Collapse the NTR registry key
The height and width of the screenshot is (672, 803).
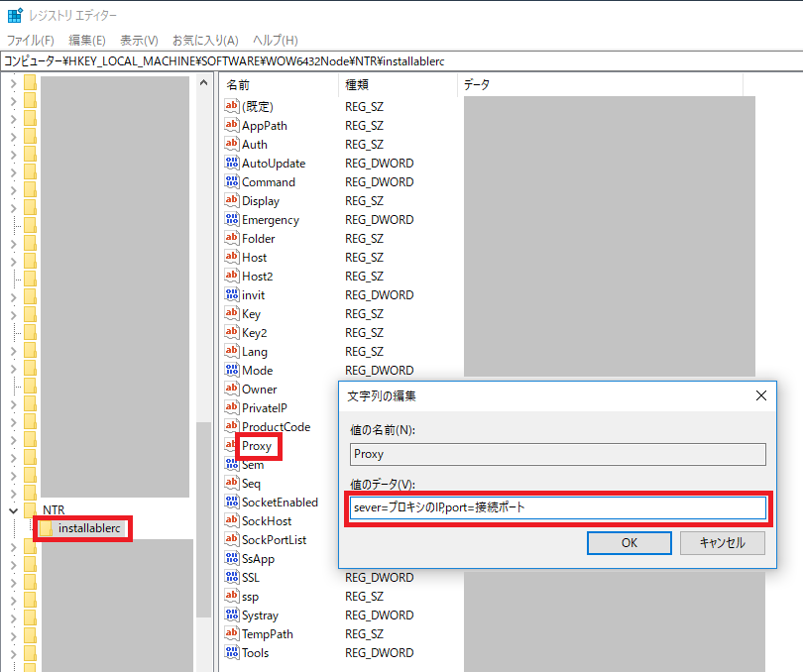(13, 510)
